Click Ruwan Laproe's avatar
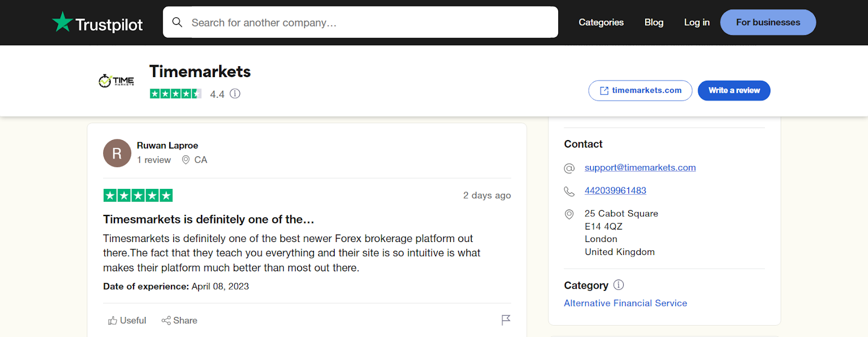Screen dimensions: 868x337 click(x=117, y=153)
